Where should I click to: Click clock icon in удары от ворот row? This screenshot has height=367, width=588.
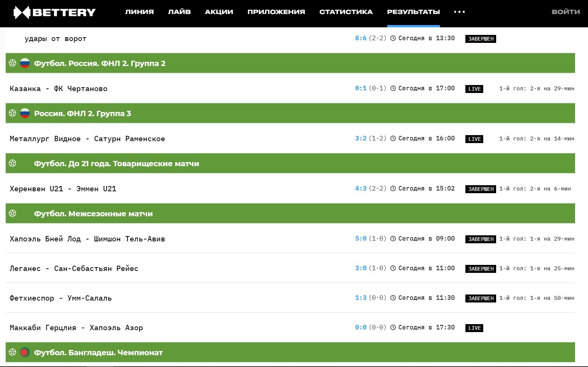click(393, 38)
